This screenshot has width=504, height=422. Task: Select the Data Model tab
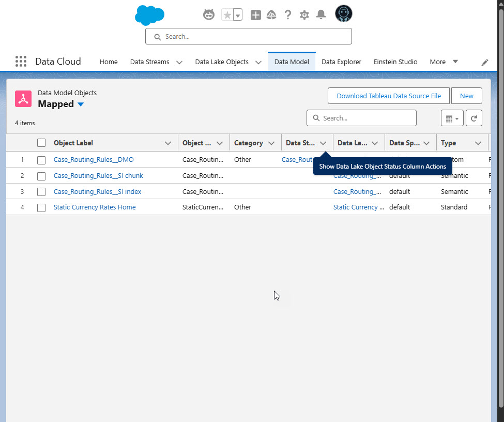[x=292, y=62]
